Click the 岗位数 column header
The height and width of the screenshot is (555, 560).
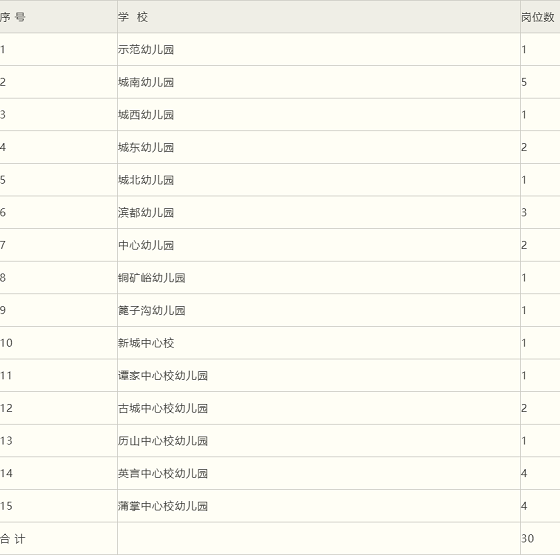click(x=540, y=17)
